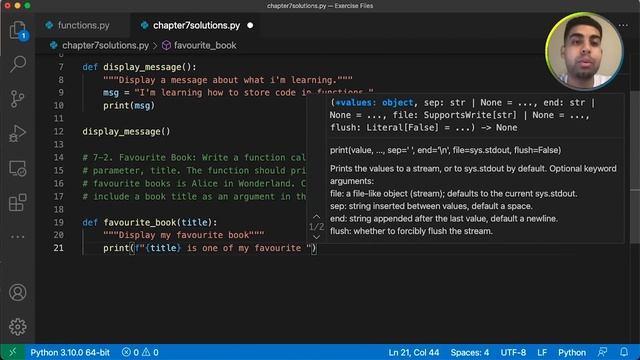Viewport: 640px width, 360px height.
Task: Open the Explorer view in activity bar
Action: coord(18,30)
